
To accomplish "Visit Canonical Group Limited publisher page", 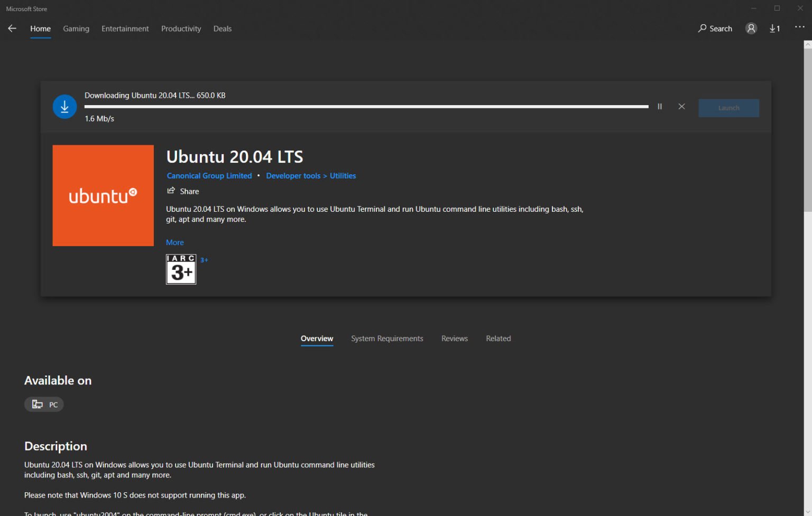I will [209, 175].
